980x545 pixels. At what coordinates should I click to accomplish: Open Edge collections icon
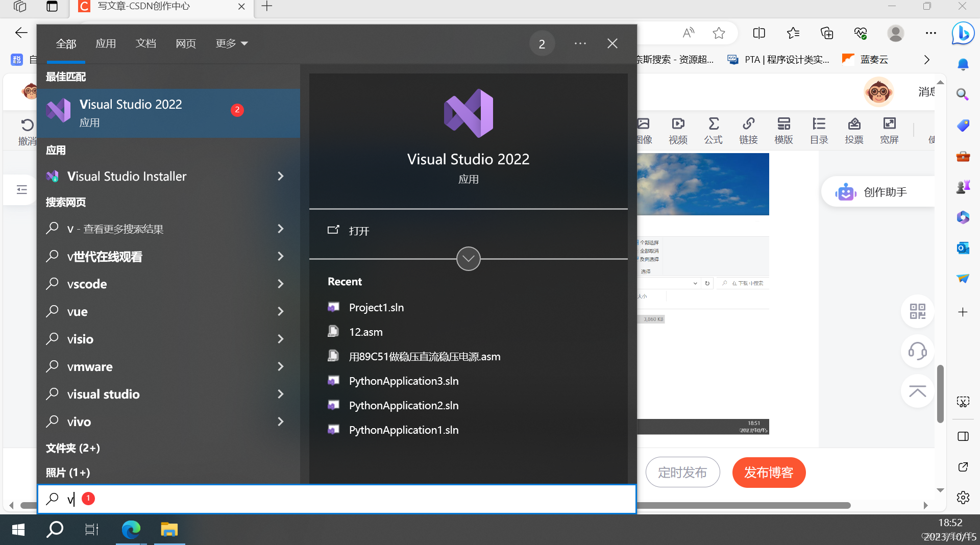[x=827, y=33]
